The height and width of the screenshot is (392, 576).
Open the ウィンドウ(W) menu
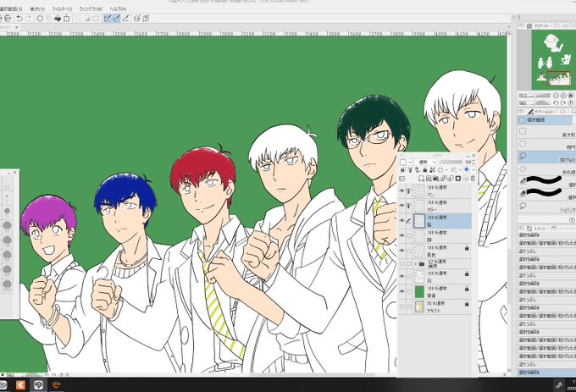pyautogui.click(x=91, y=8)
